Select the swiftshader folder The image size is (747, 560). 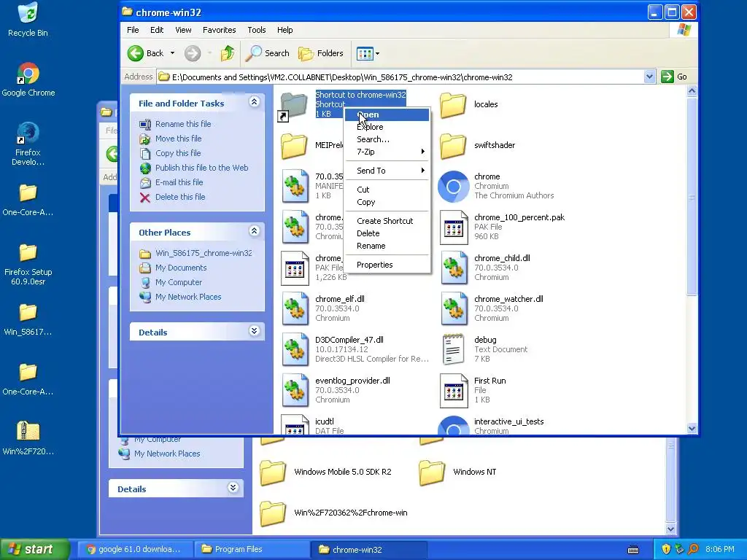(x=477, y=146)
